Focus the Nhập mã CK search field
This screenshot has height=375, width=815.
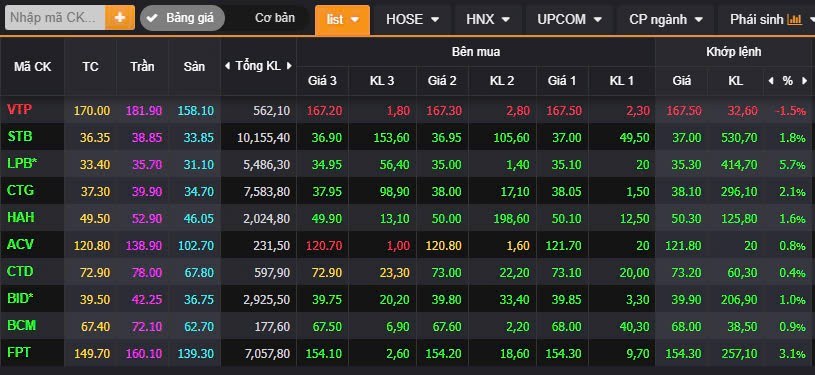(x=55, y=18)
